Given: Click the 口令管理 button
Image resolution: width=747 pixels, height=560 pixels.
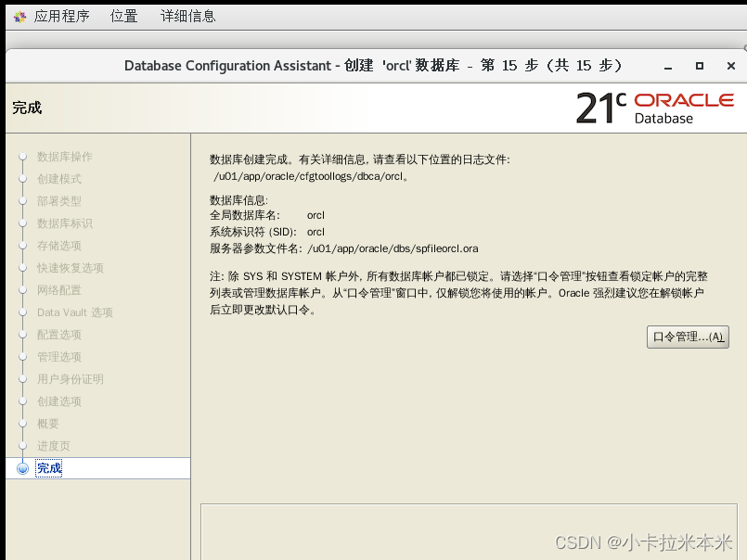Looking at the screenshot, I should 687,337.
